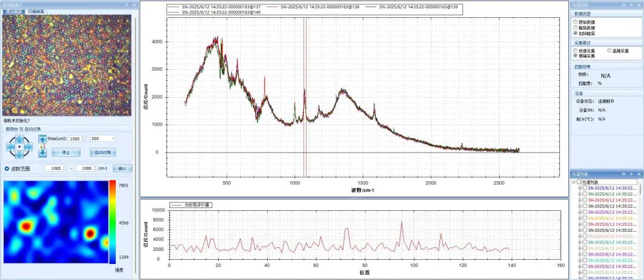Decrement the 1080 wavenumber end value
Image resolution: width=644 pixels, height=280 pixels.
(x=95, y=170)
